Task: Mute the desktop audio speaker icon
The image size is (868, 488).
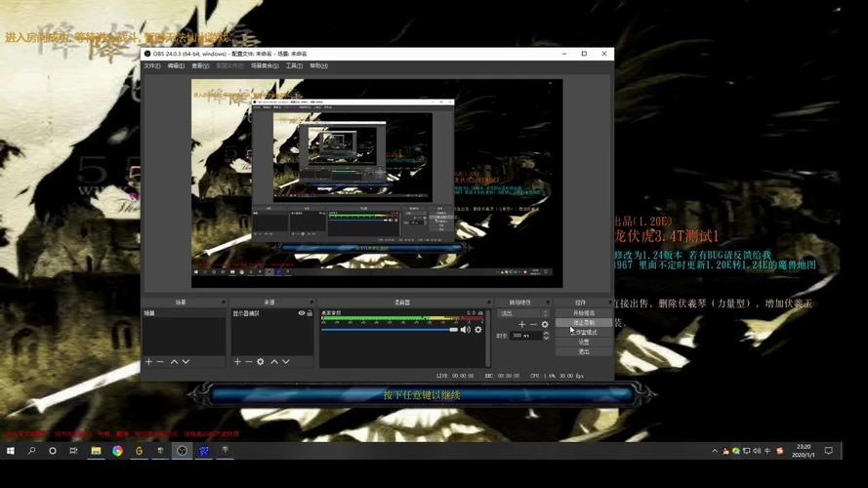Action: click(x=466, y=329)
